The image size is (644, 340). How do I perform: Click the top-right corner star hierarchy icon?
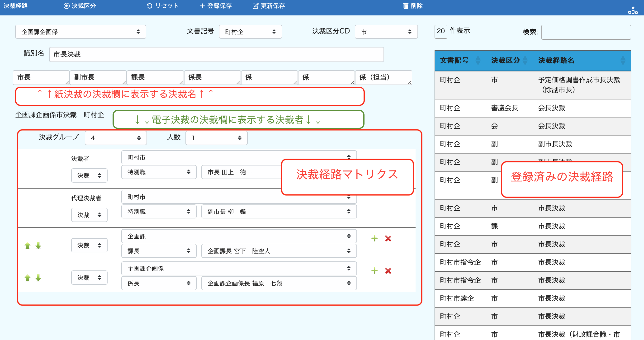[633, 10]
